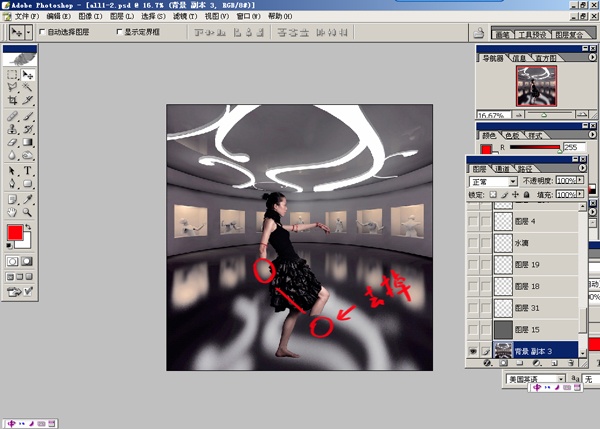Click the delete layer trash icon
Image resolution: width=600 pixels, height=429 pixels.
click(571, 363)
